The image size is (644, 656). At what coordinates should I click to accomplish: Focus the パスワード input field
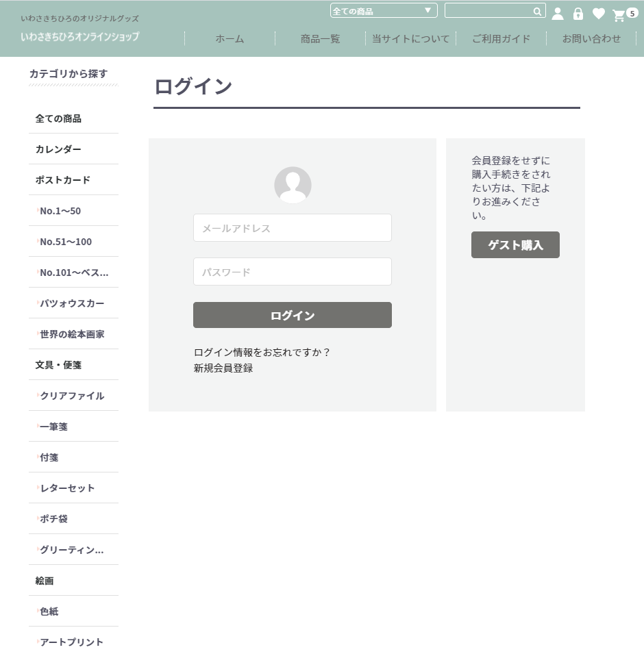(293, 272)
